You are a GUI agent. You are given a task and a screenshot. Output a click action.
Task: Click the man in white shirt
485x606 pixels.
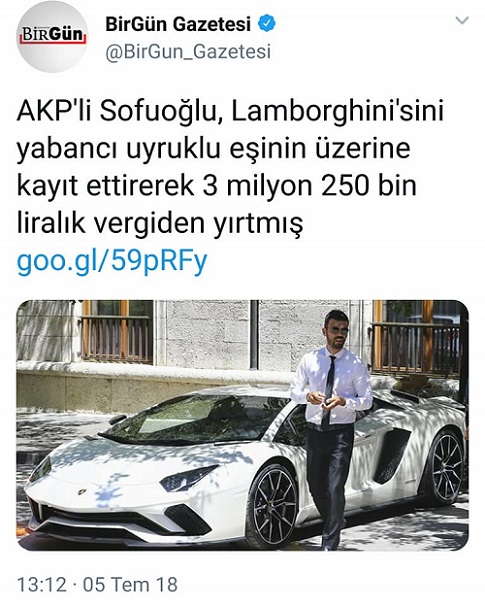tap(331, 427)
